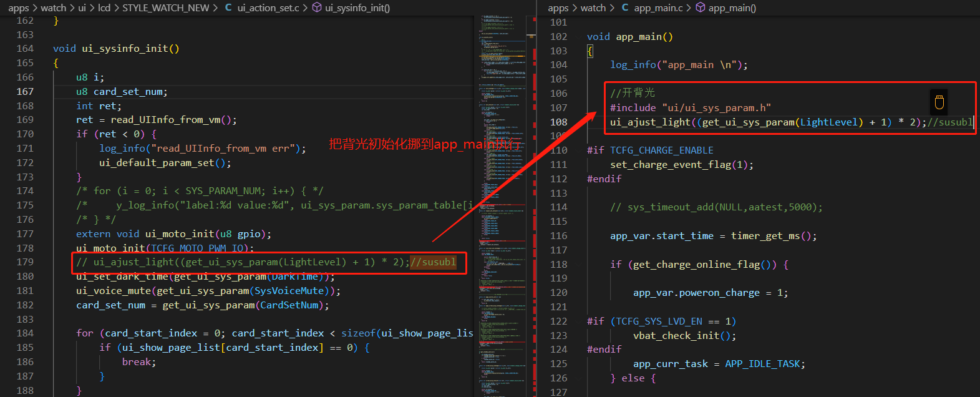The height and width of the screenshot is (397, 980).
Task: Click "card_set_num = get_ui_sys_param(CardSetNum);"
Action: click(x=202, y=305)
